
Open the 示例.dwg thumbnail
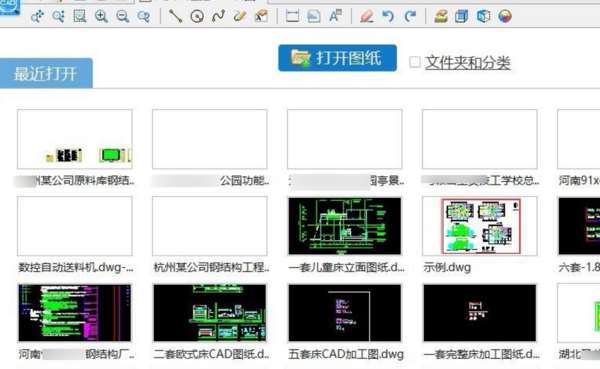coord(480,226)
